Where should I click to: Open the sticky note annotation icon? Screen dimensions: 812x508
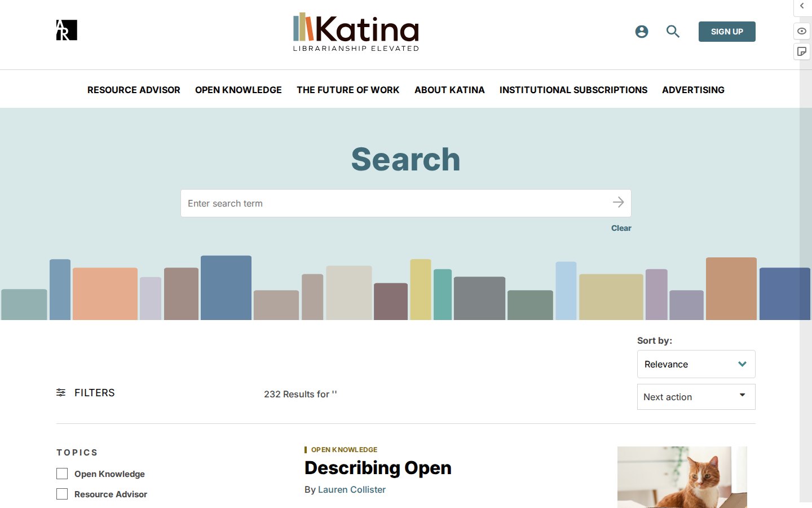[x=802, y=52]
